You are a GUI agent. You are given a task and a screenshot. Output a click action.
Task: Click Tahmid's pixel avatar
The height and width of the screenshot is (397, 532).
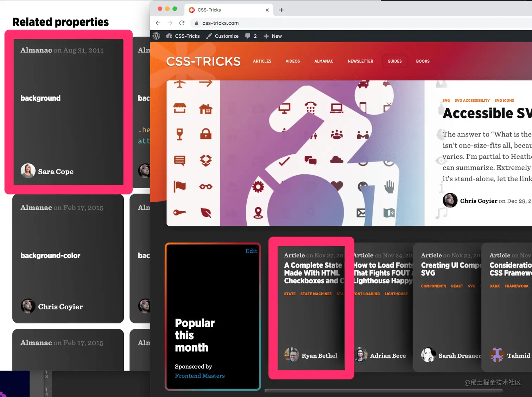497,355
